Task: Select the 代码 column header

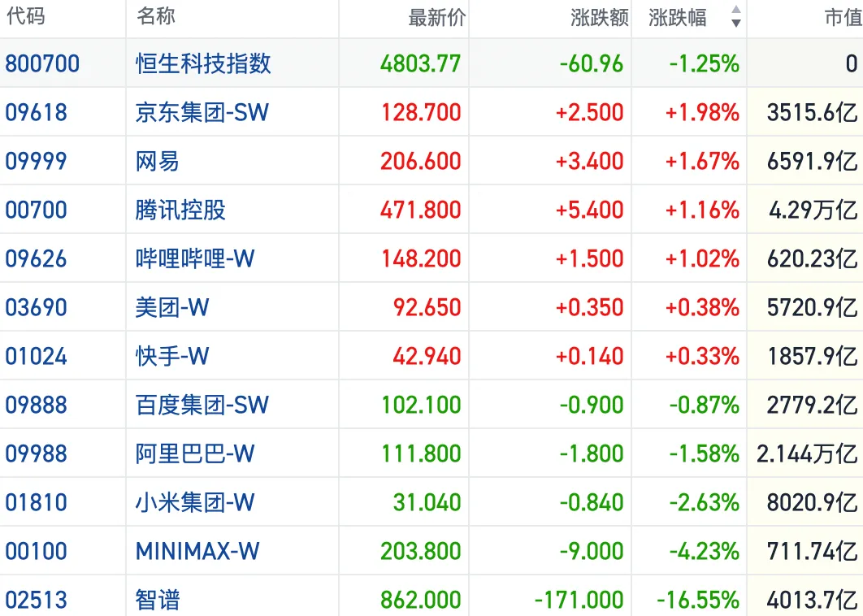Action: (26, 16)
